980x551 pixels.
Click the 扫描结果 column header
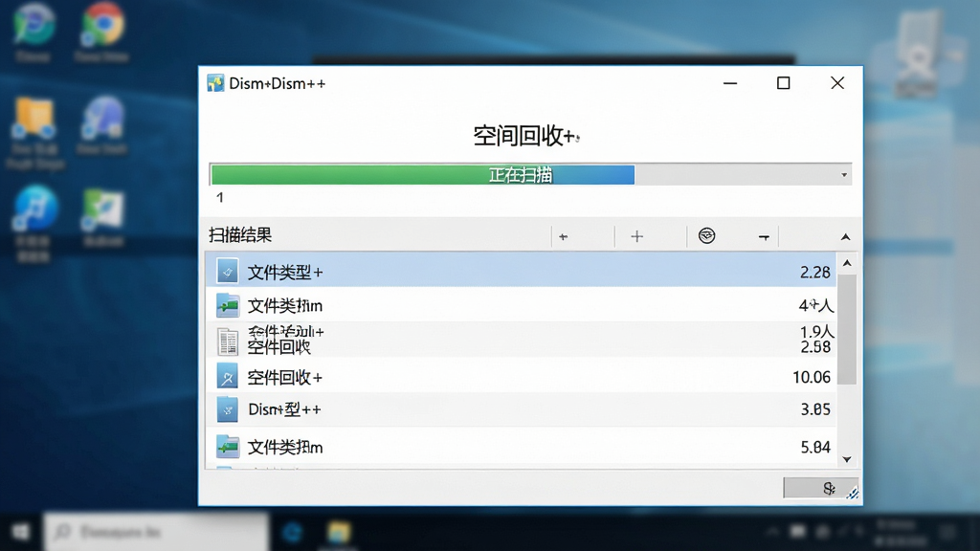pyautogui.click(x=240, y=235)
